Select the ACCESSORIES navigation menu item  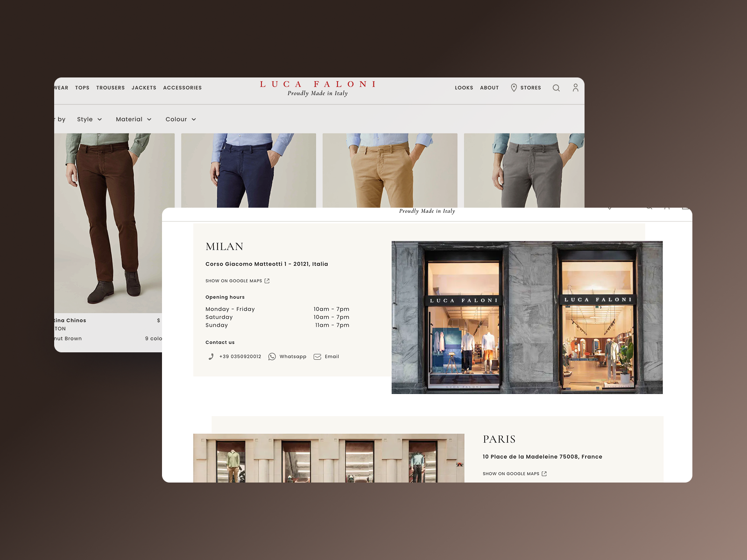(x=183, y=88)
